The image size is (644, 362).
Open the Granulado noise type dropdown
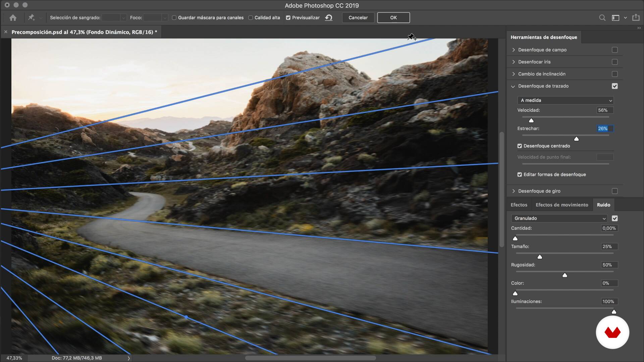[x=559, y=218]
